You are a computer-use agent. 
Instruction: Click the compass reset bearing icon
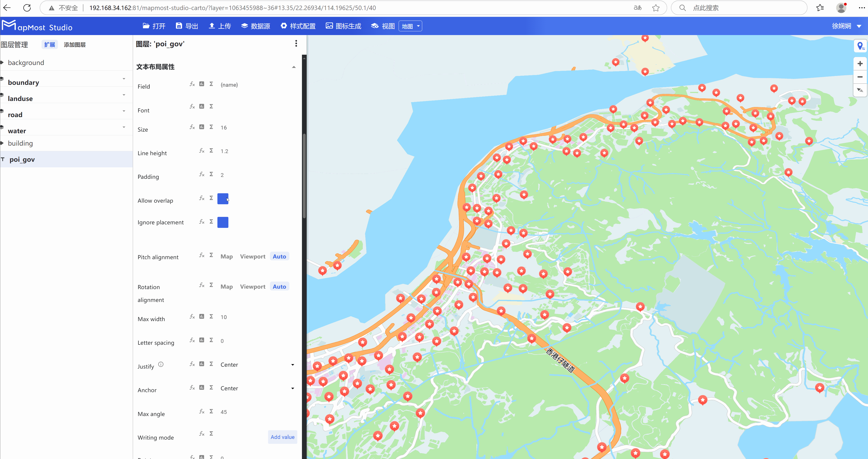(860, 90)
